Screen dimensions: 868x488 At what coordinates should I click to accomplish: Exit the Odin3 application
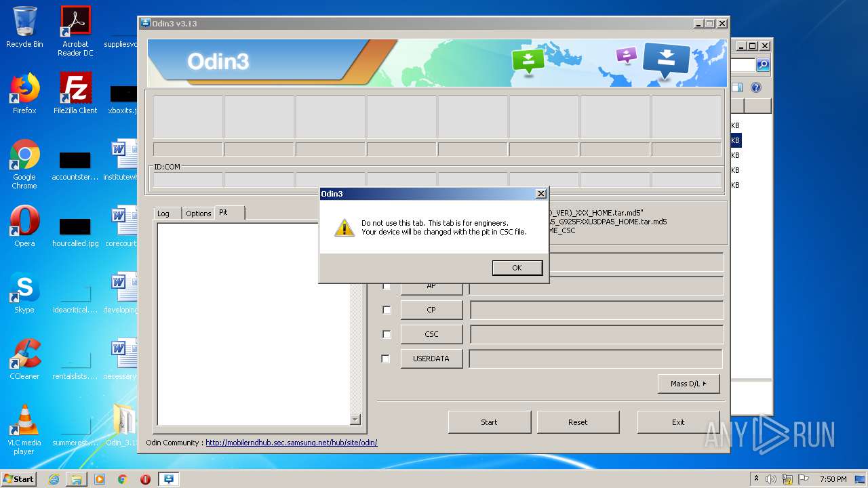coord(678,422)
